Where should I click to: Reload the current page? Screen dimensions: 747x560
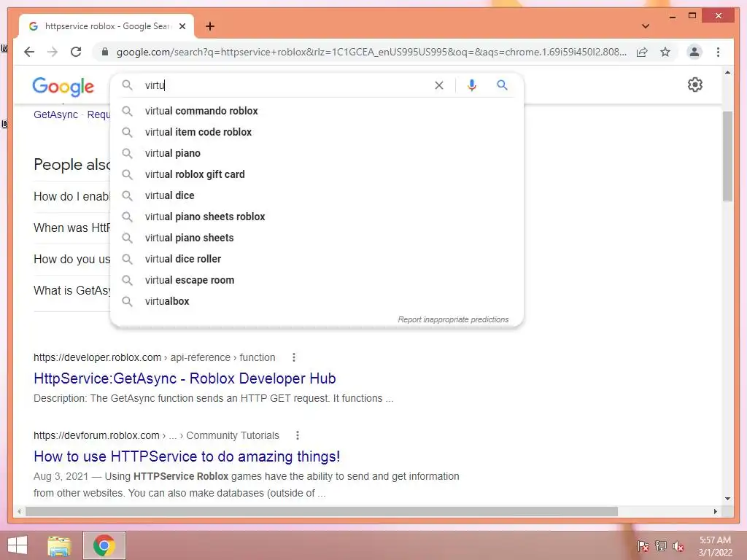click(76, 52)
